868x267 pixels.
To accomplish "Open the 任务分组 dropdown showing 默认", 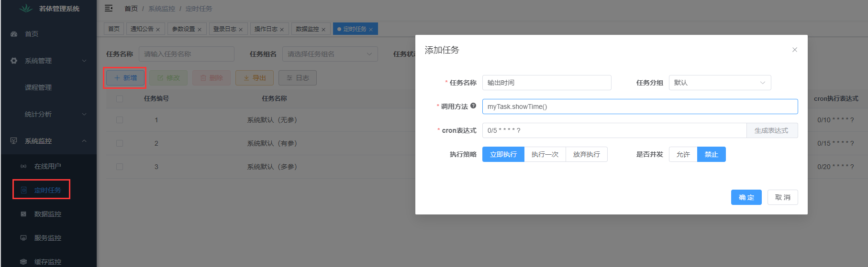I will [720, 83].
